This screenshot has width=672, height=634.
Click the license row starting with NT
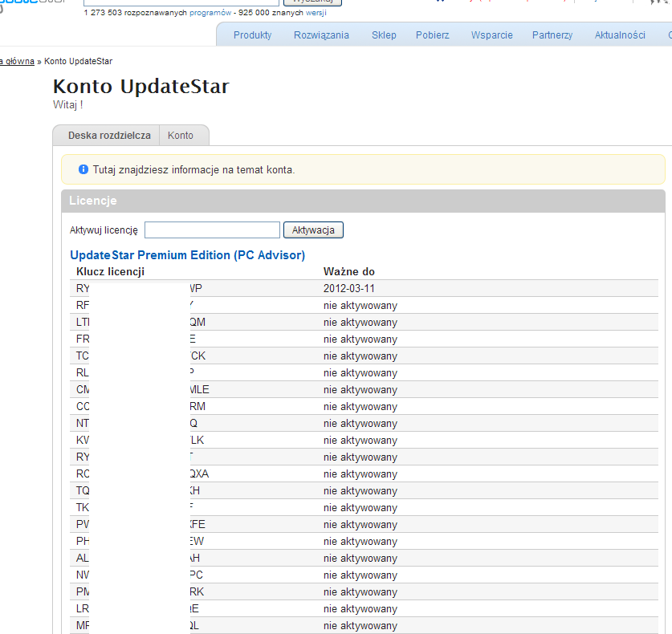point(364,423)
